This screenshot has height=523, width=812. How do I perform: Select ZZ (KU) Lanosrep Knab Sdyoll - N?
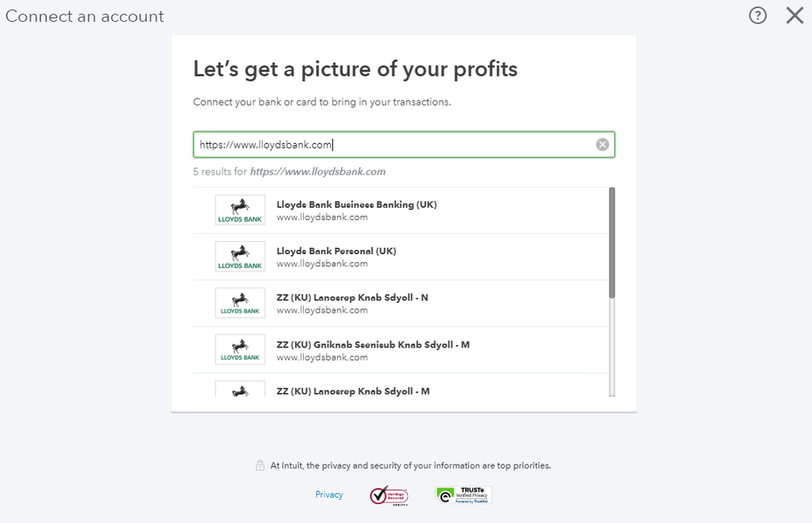[x=352, y=298]
